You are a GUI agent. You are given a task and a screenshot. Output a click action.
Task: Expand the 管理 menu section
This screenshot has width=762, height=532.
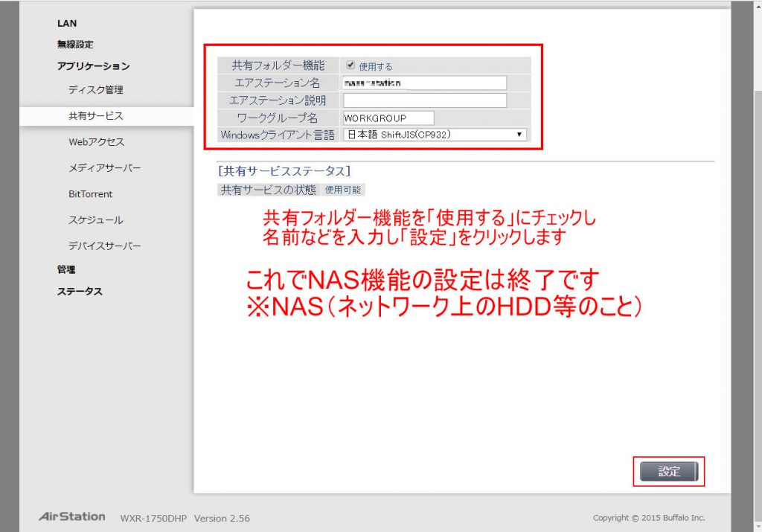(66, 269)
